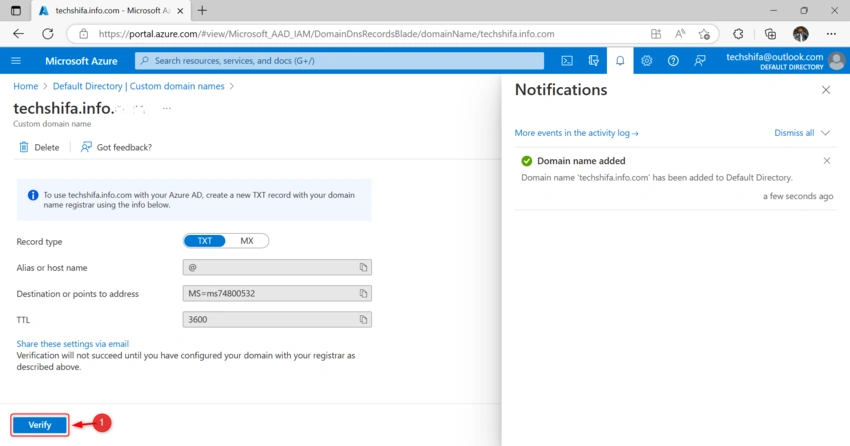Open Default Directory Custom domain names breadcrumb

point(138,86)
